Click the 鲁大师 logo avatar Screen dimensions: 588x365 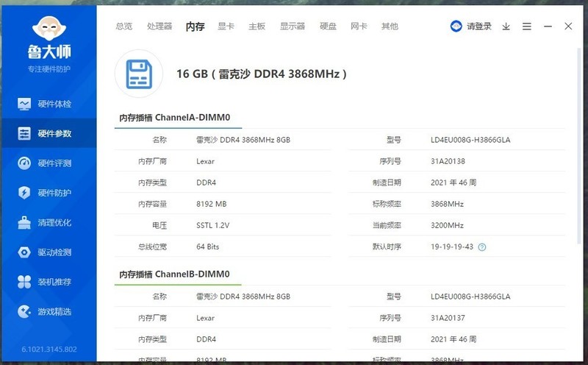[49, 28]
